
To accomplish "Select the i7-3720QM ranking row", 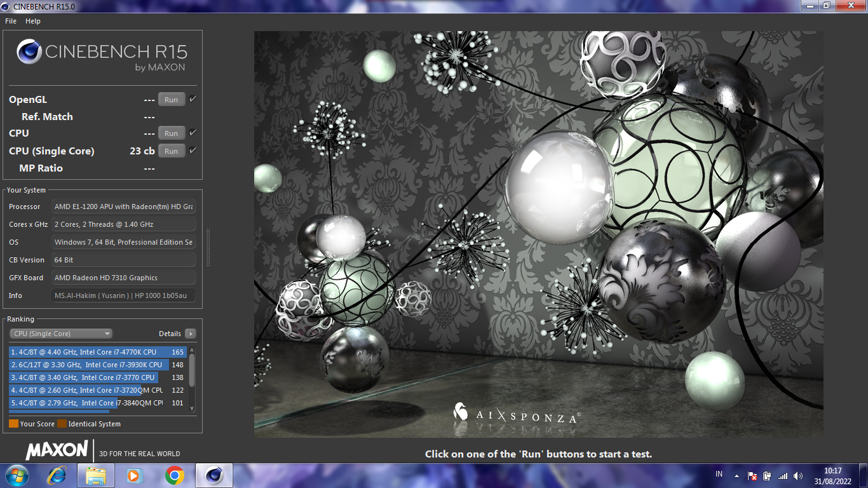I will 98,390.
